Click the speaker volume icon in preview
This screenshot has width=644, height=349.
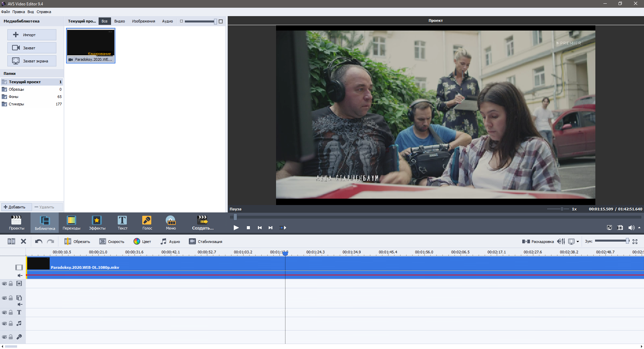[x=631, y=228]
